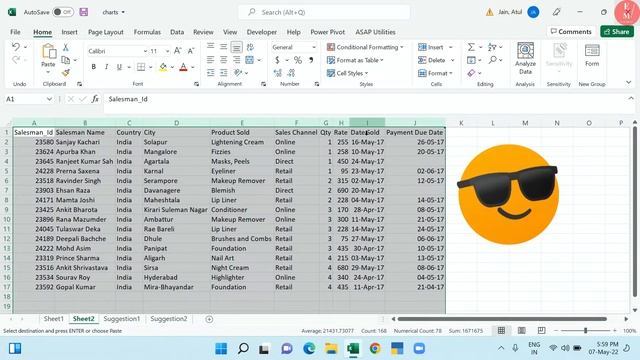Screen dimensions: 640x360
Task: Click the green Share button
Action: pos(617,31)
